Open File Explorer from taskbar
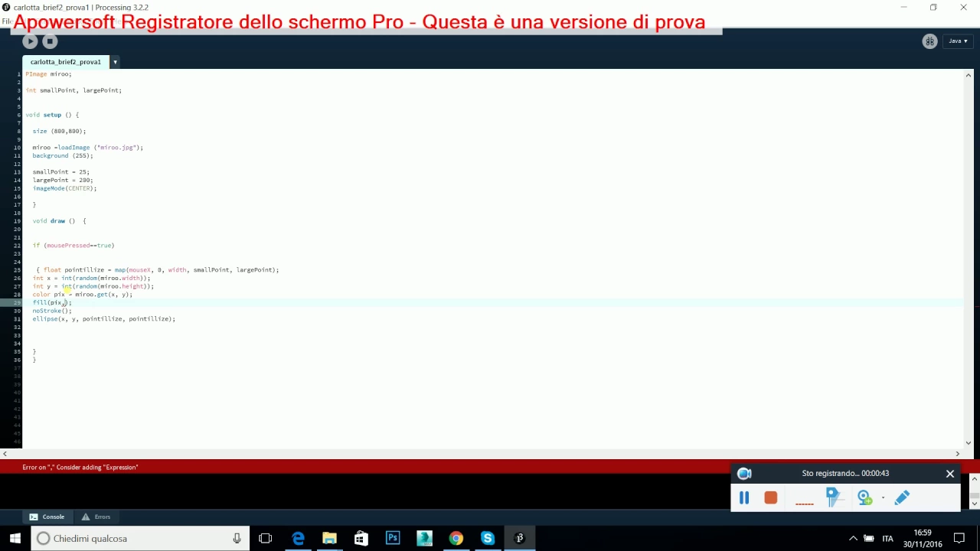 [x=329, y=539]
